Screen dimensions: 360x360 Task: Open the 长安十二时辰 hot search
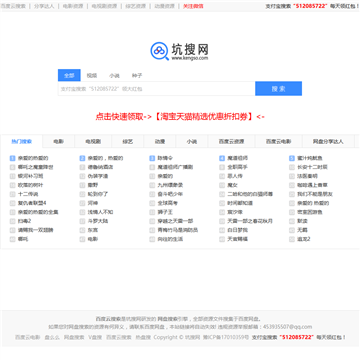pos(312,167)
